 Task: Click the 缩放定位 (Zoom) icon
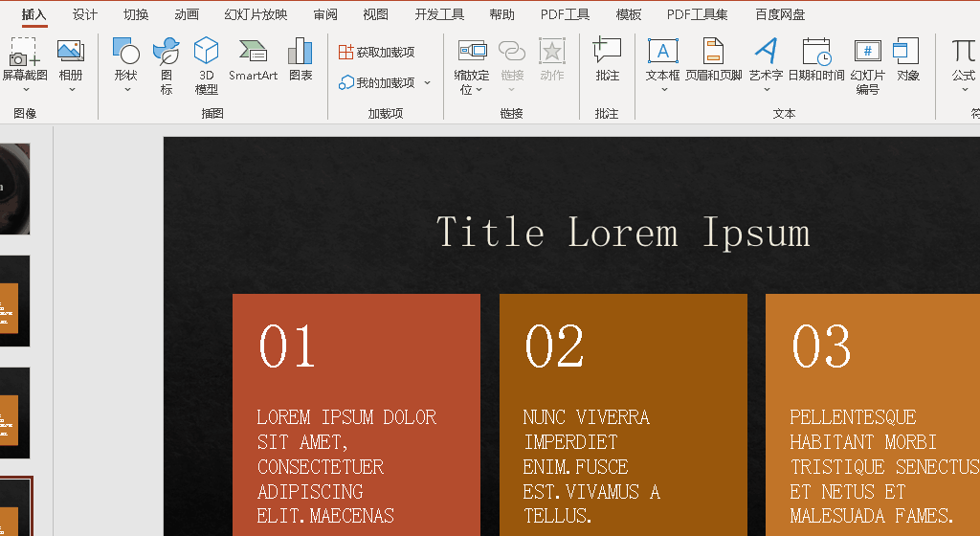click(x=472, y=52)
